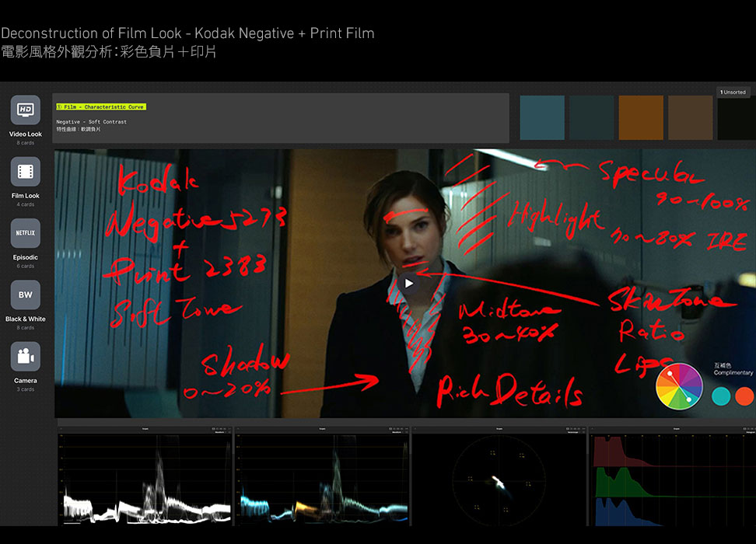Open the Video Look HD category icon
756x544 pixels.
point(26,110)
